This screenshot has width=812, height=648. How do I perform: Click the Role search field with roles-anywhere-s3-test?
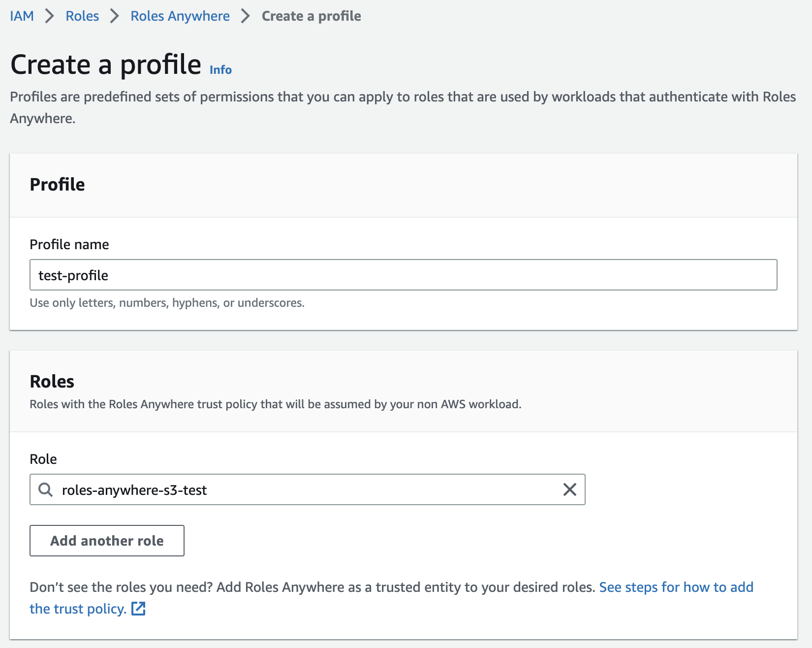(x=307, y=489)
